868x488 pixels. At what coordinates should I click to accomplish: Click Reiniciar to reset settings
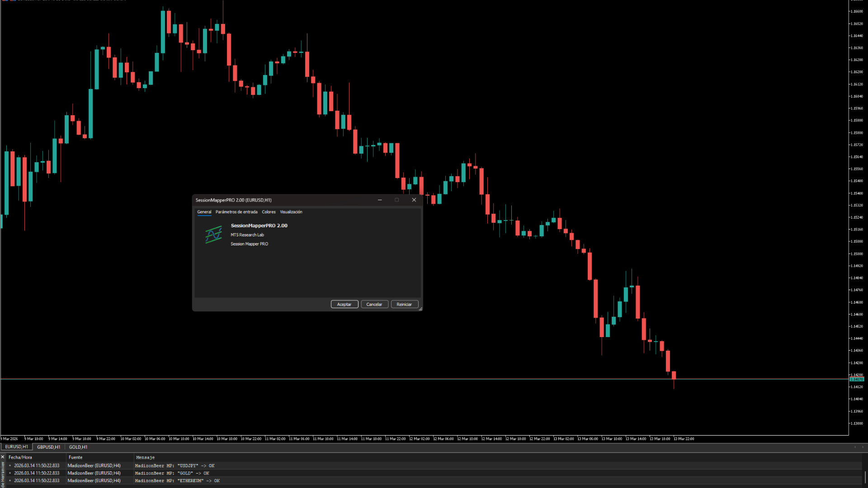[404, 305]
